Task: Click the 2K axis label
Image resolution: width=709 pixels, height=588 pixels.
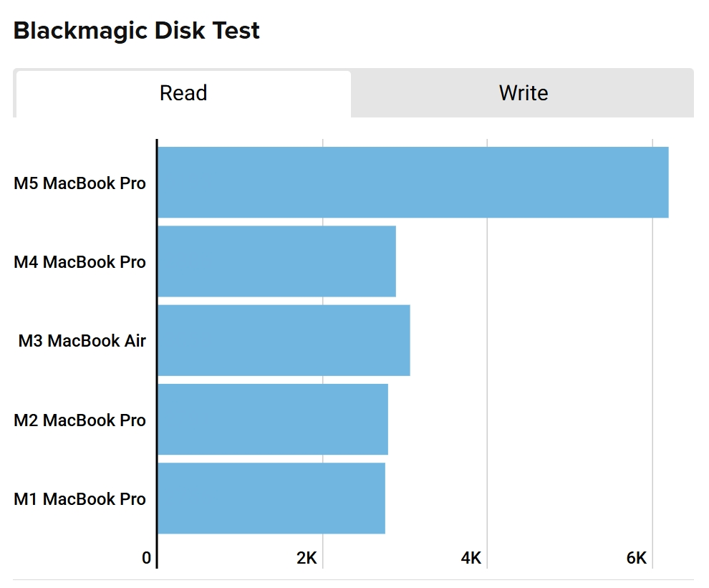Action: (x=307, y=559)
